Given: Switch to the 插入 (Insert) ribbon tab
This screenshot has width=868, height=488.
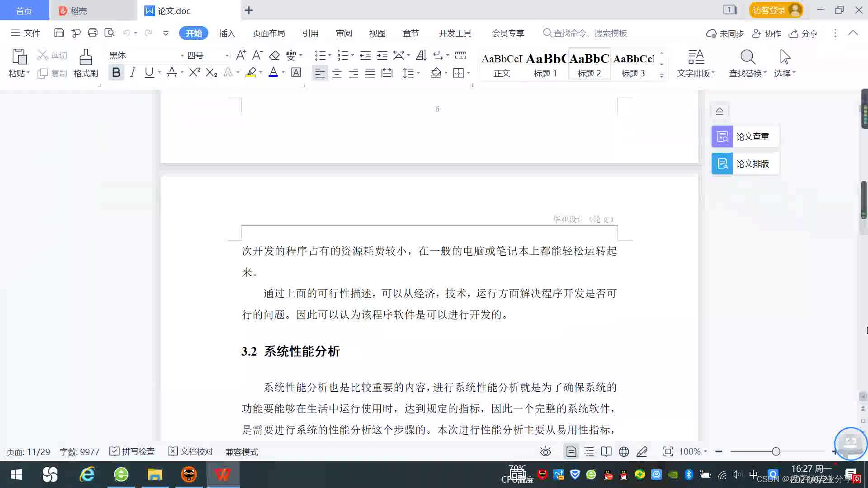Looking at the screenshot, I should pyautogui.click(x=227, y=33).
